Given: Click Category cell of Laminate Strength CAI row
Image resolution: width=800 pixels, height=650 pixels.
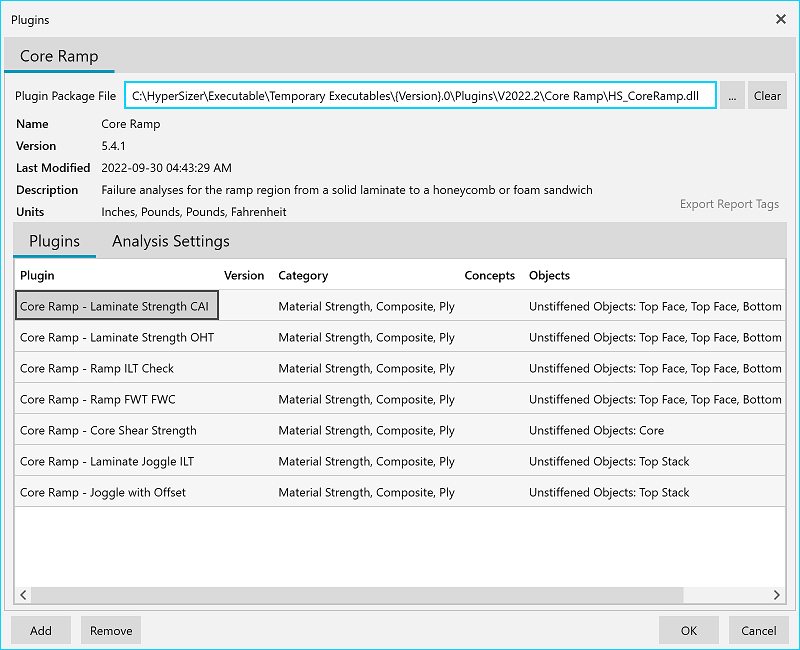Looking at the screenshot, I should pos(366,306).
